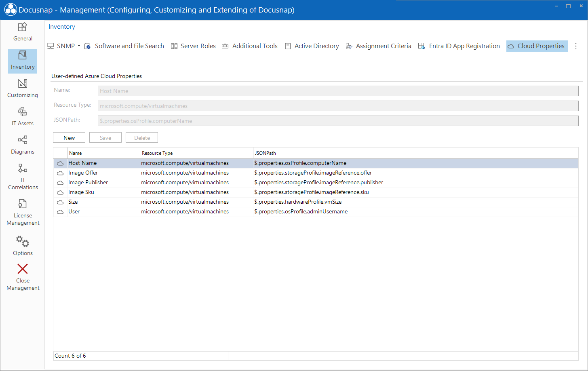588x371 pixels.
Task: Open the IT Correlations sidebar icon
Action: pos(23,168)
